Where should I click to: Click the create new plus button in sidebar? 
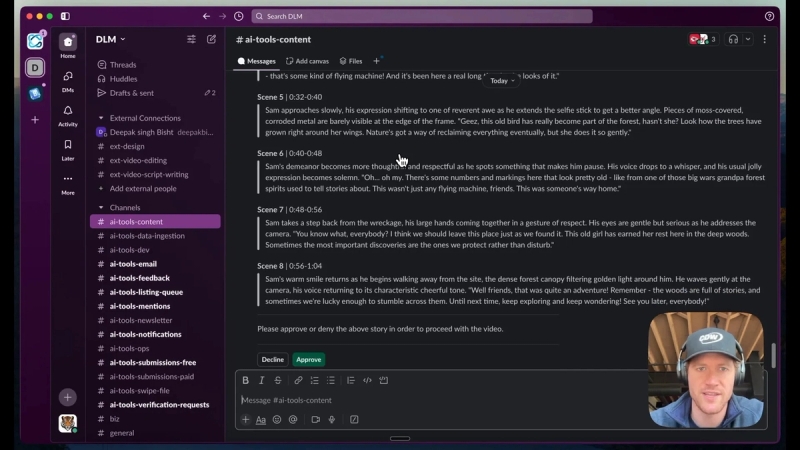click(x=67, y=397)
